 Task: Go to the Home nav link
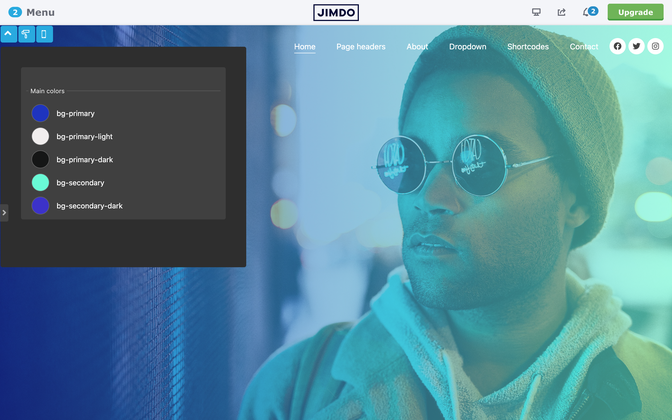(x=305, y=47)
